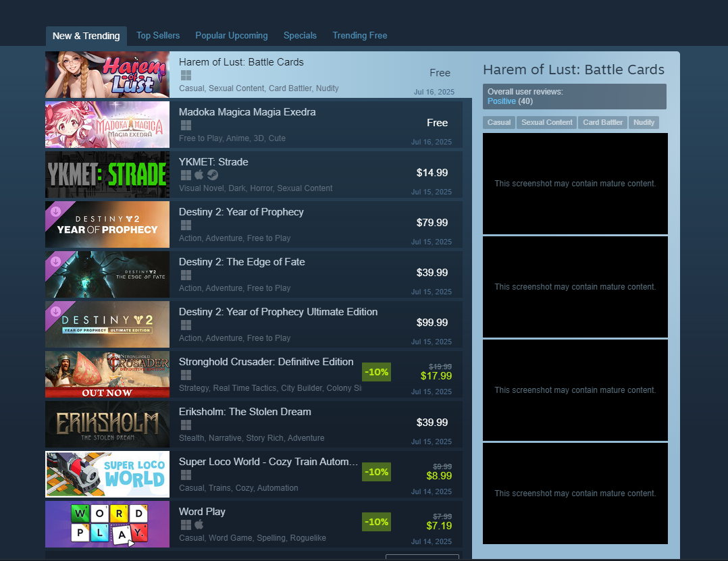
Task: Click the Free price label of Madoka Magica
Action: (438, 123)
